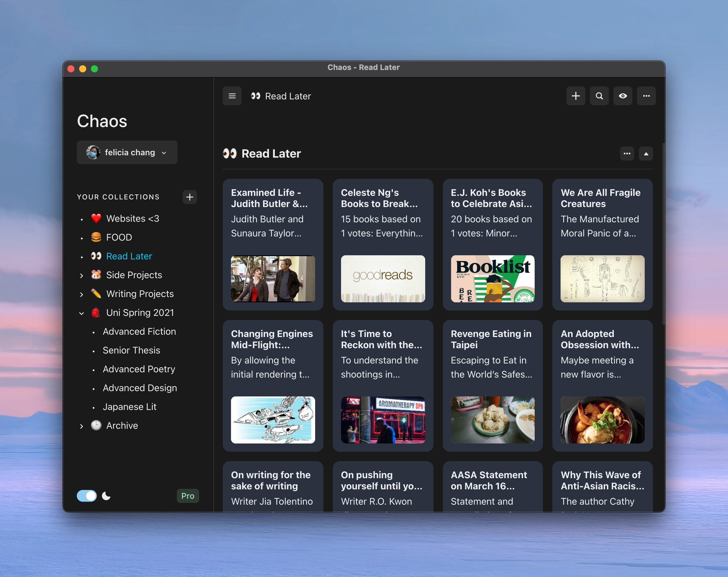
Task: Expand the Side Projects collection
Action: 82,275
